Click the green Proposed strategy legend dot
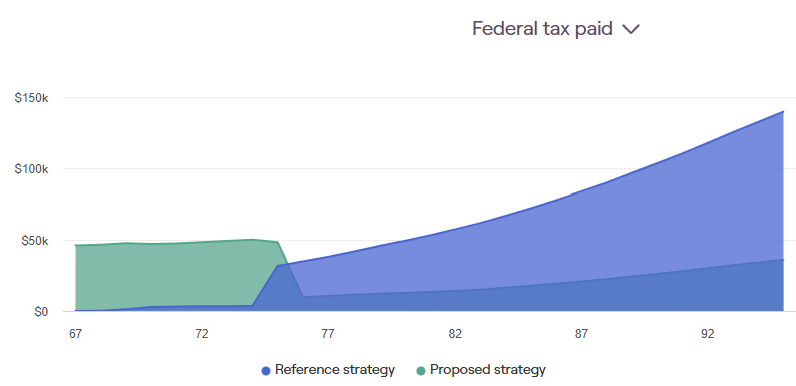This screenshot has width=796, height=386. pyautogui.click(x=420, y=371)
